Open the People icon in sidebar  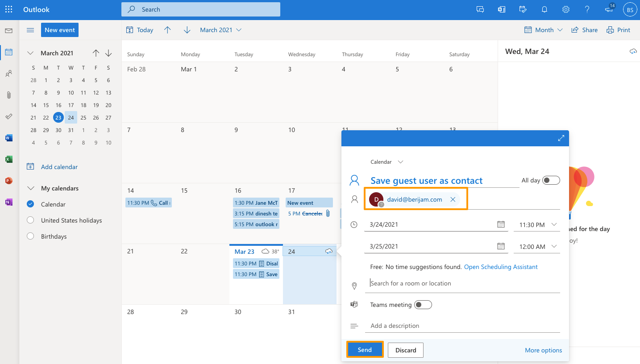[8, 74]
